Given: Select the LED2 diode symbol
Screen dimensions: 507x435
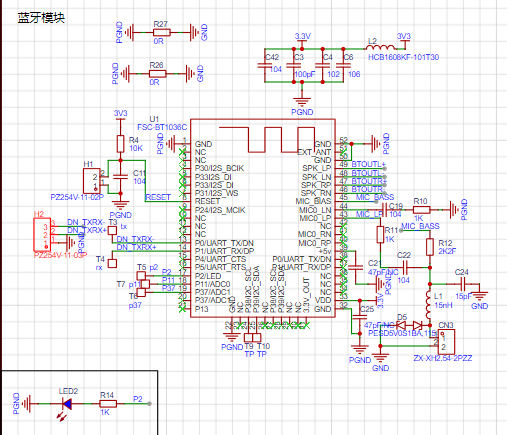Looking at the screenshot, I should [x=67, y=404].
